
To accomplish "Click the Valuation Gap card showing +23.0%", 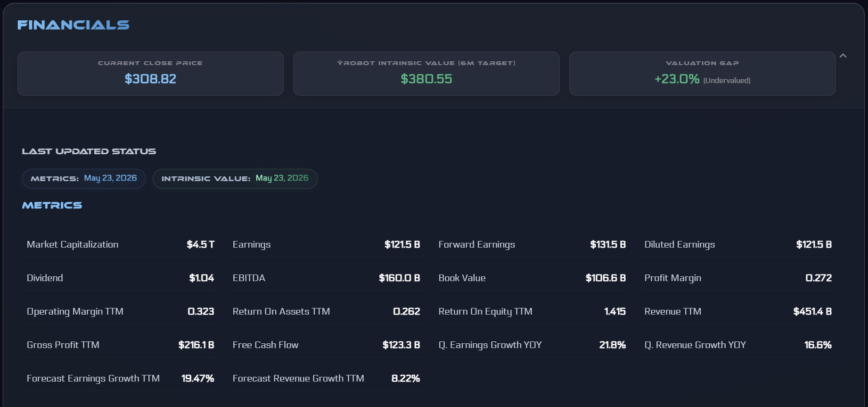I will pos(702,74).
